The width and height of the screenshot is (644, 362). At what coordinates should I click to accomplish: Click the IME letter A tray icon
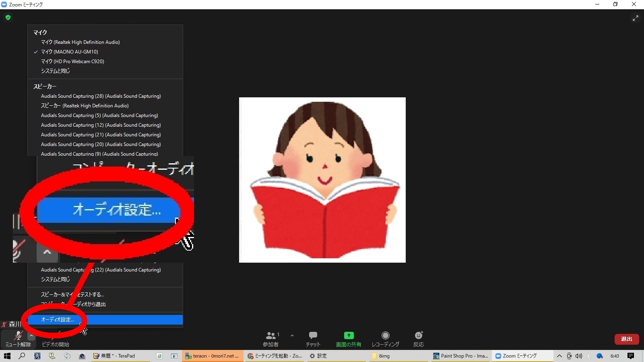(588, 356)
